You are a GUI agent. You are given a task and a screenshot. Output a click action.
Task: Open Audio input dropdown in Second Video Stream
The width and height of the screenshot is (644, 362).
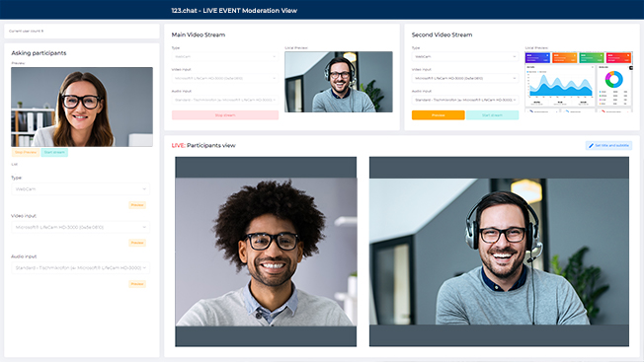pyautogui.click(x=465, y=100)
